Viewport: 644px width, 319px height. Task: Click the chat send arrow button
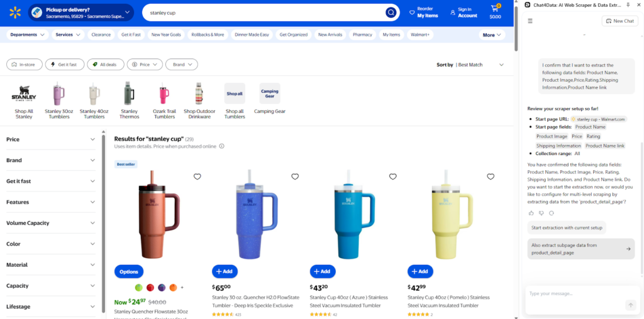(630, 305)
